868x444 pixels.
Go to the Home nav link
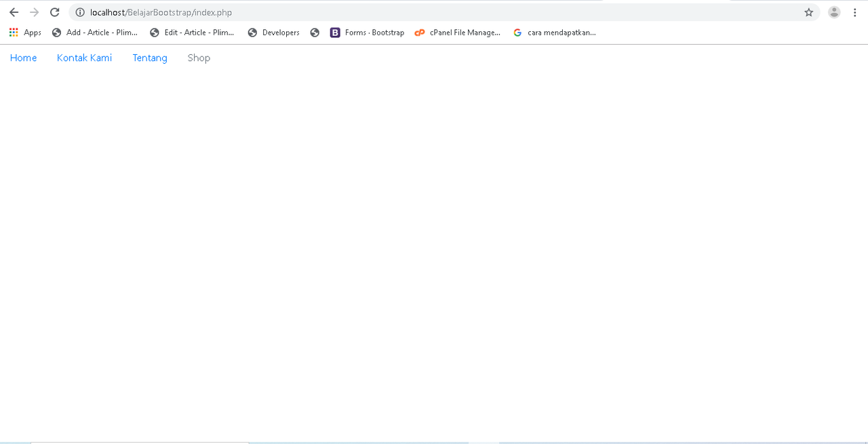(23, 58)
